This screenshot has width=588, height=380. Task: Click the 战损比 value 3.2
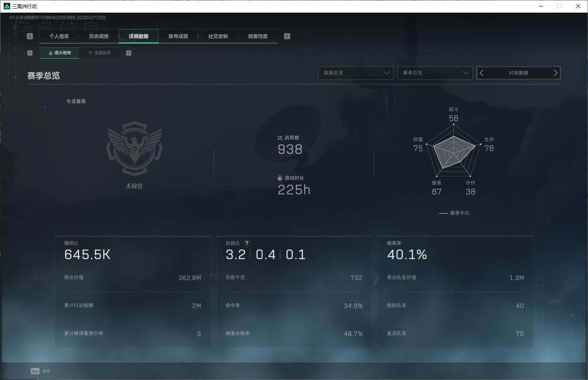(236, 255)
